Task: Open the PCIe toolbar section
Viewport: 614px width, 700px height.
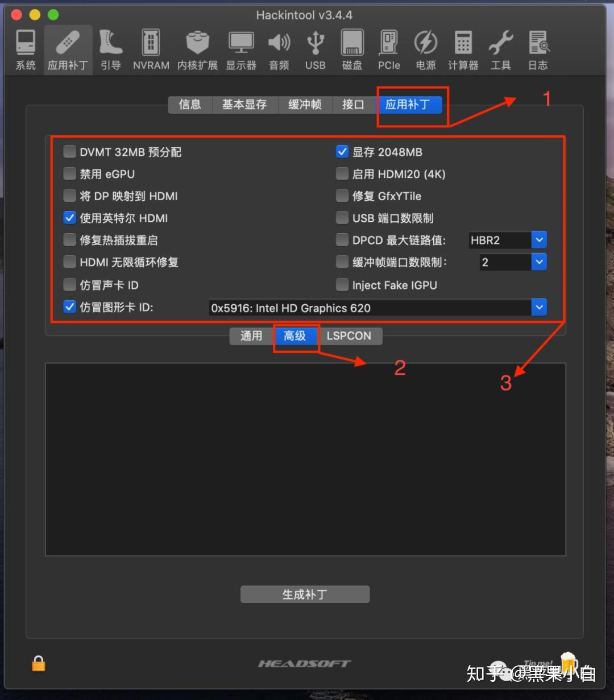Action: pyautogui.click(x=389, y=50)
